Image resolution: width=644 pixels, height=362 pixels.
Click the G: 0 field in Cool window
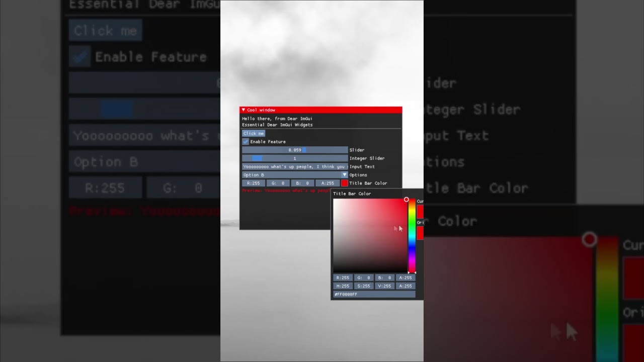tap(278, 184)
